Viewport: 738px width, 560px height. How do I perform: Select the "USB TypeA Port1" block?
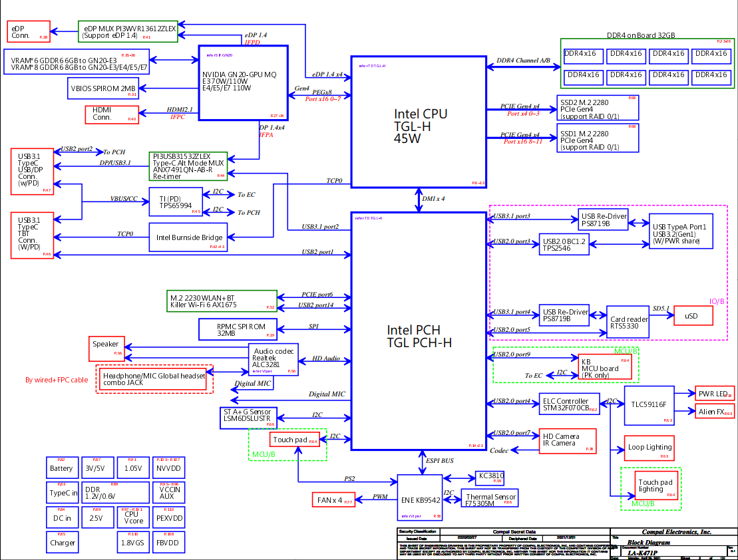pos(681,231)
